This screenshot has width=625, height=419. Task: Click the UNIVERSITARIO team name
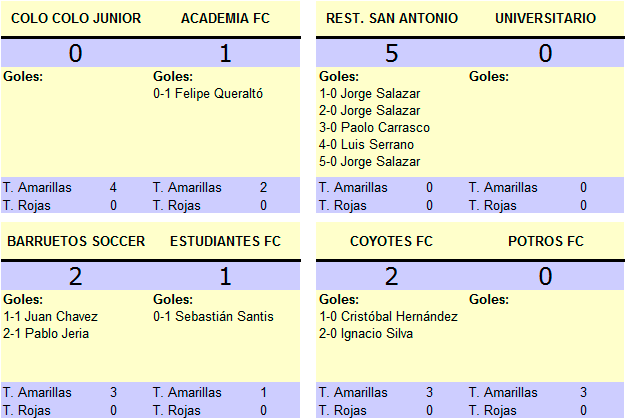(x=546, y=18)
